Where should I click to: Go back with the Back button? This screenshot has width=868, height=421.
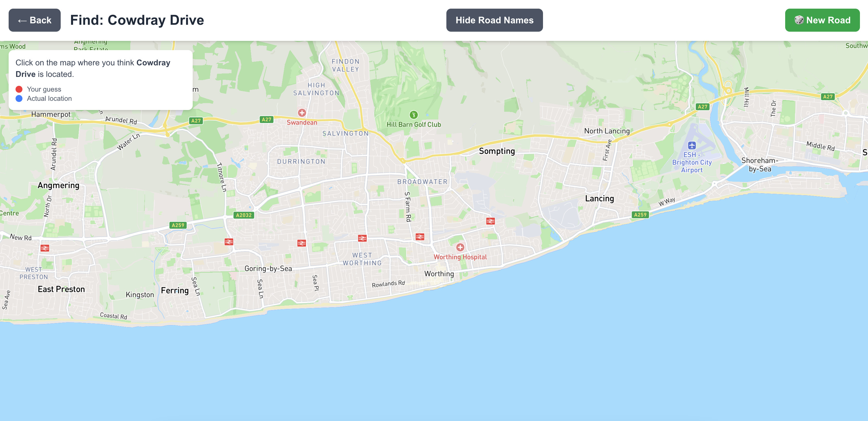[x=35, y=20]
